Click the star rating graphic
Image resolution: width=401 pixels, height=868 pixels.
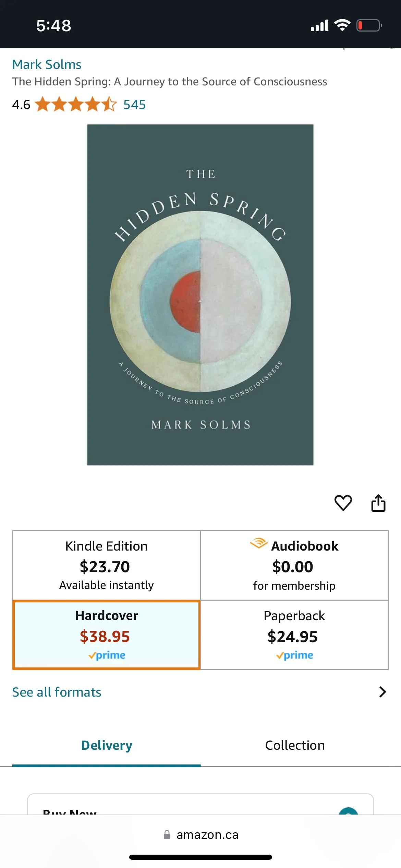click(76, 104)
